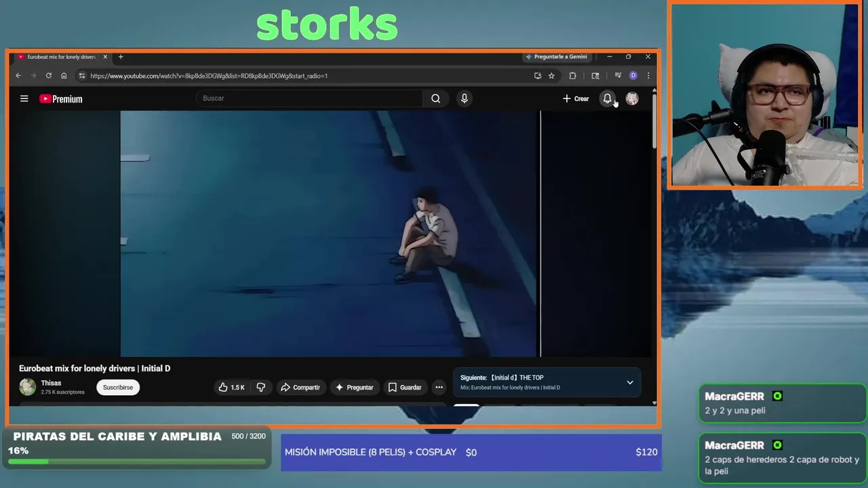Go back with browser back arrow
Screen dimensions: 868x488
tap(19, 76)
